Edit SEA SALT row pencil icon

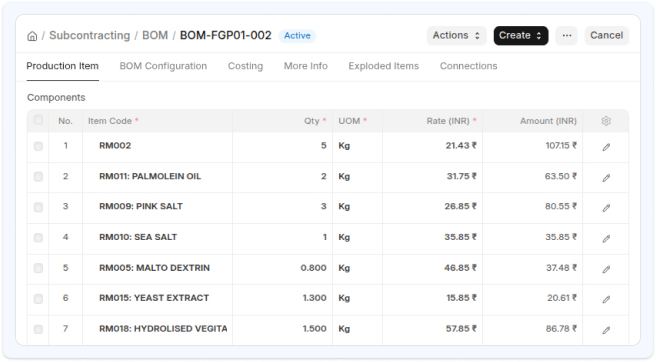606,239
